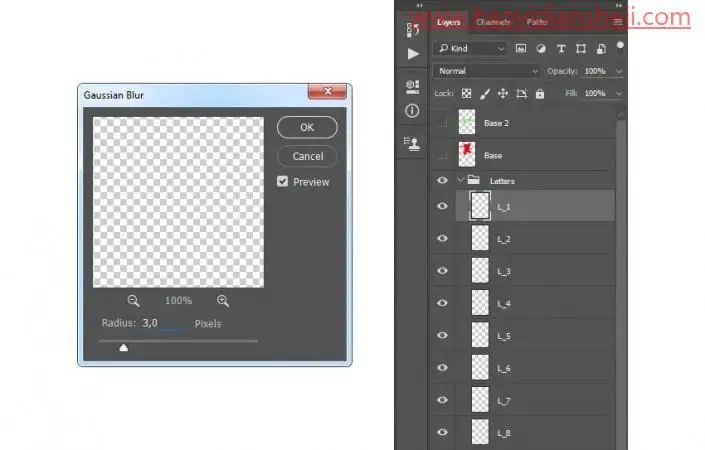Close the Gaussian Blur dialog
The width and height of the screenshot is (705, 450).
(327, 91)
